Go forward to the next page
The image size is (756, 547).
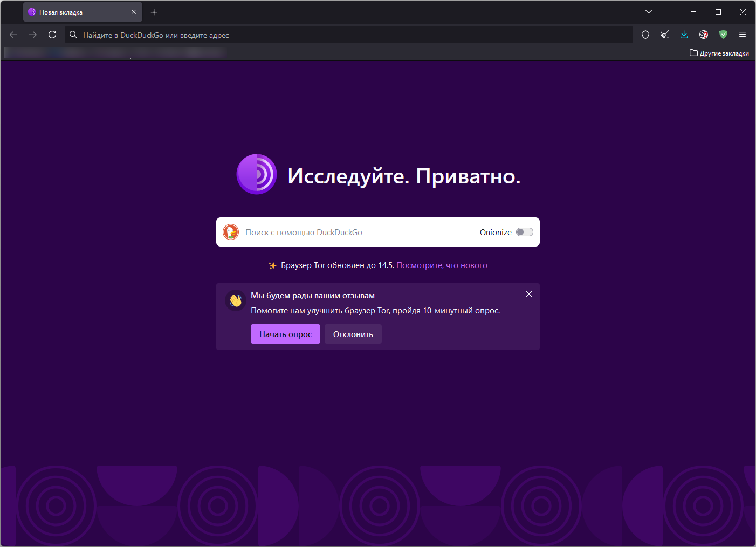(33, 35)
